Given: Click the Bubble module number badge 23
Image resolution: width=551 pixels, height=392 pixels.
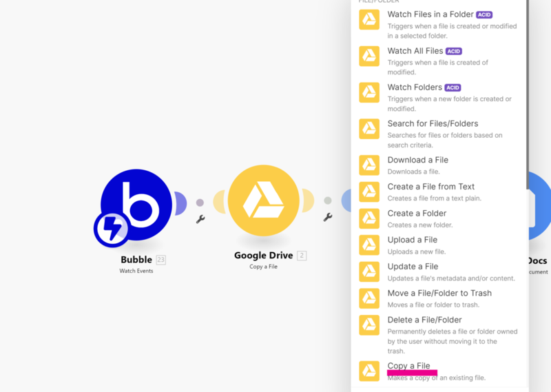Looking at the screenshot, I should (x=160, y=260).
